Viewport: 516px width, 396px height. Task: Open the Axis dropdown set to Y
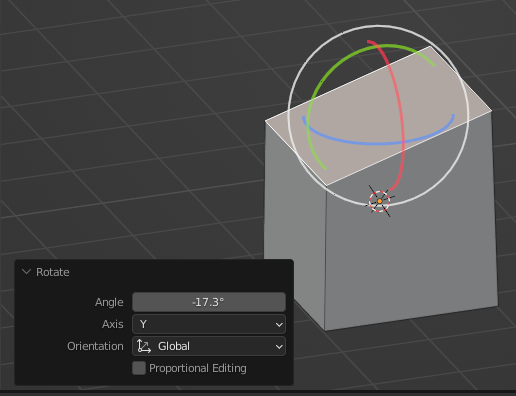click(209, 324)
